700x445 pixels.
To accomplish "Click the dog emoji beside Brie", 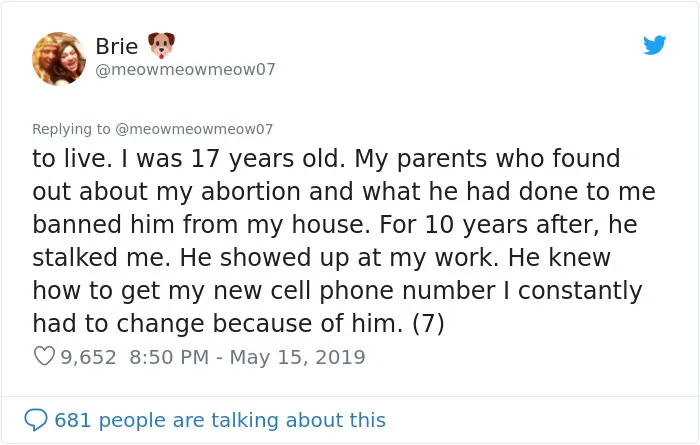I will click(x=161, y=45).
